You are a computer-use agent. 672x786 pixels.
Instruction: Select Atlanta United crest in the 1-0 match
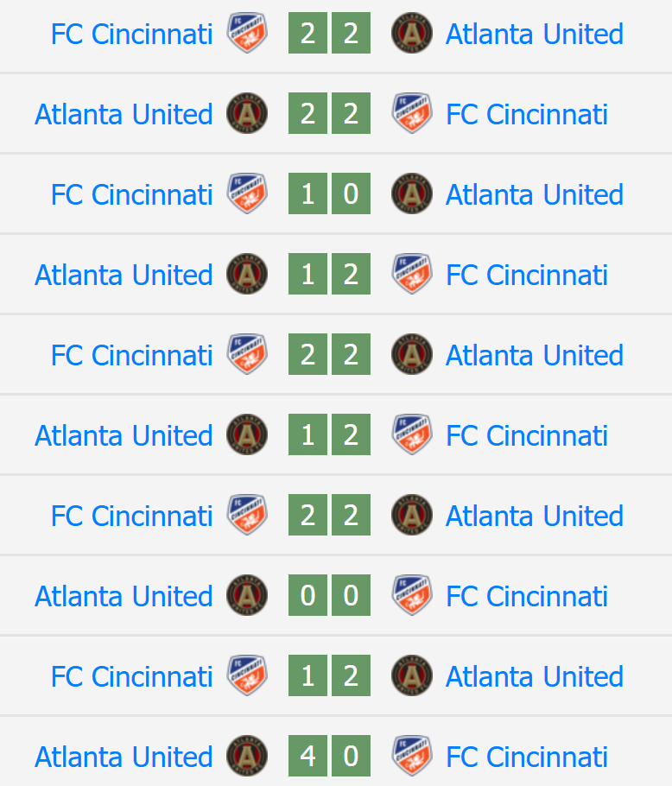coord(412,194)
